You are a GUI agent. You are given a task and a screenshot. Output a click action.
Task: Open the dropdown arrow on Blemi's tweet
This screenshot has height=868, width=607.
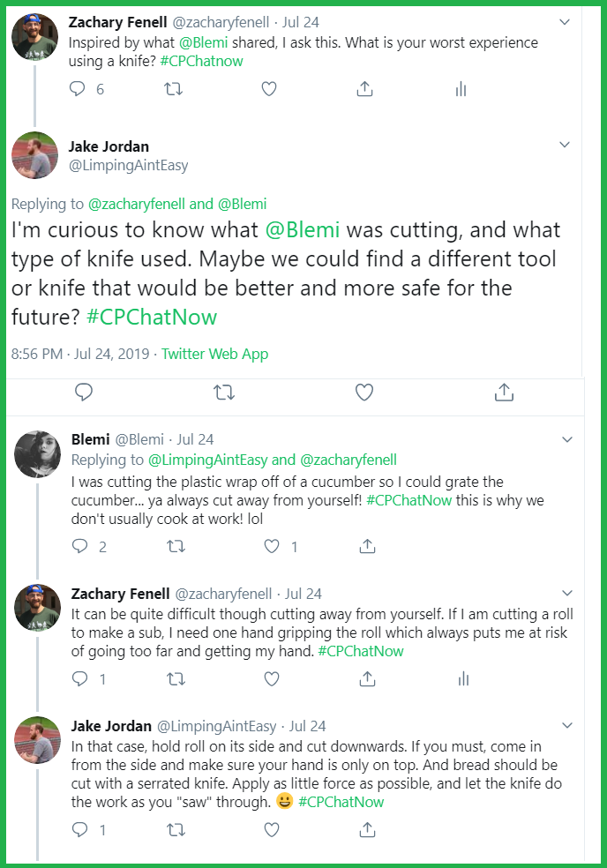pyautogui.click(x=567, y=438)
